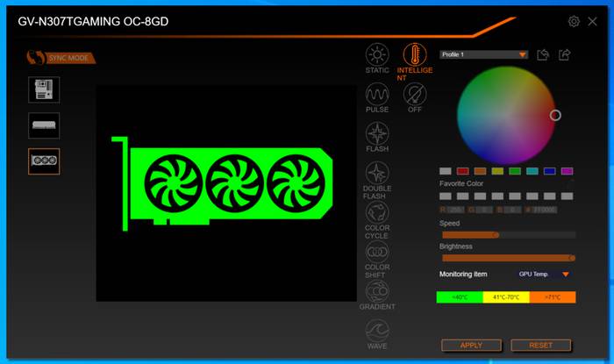Click the yellow 41°C-70°C temperature range
Image resolution: width=614 pixels, height=364 pixels.
[506, 297]
